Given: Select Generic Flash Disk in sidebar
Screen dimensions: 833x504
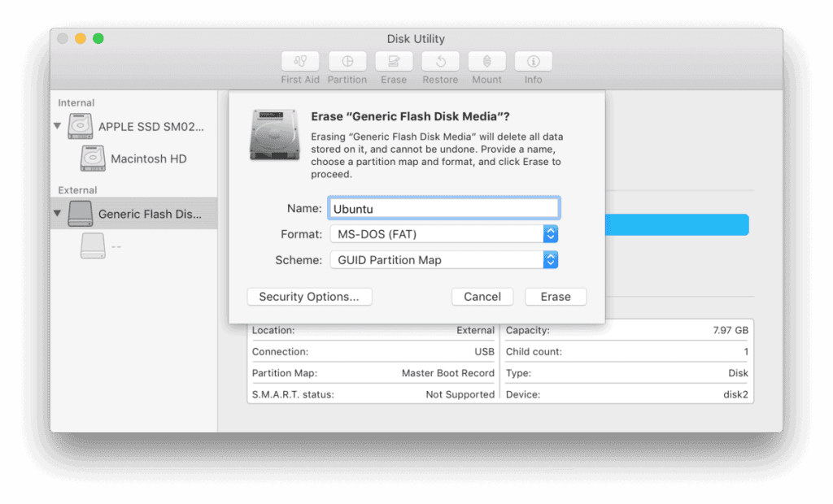Looking at the screenshot, I should 150,214.
